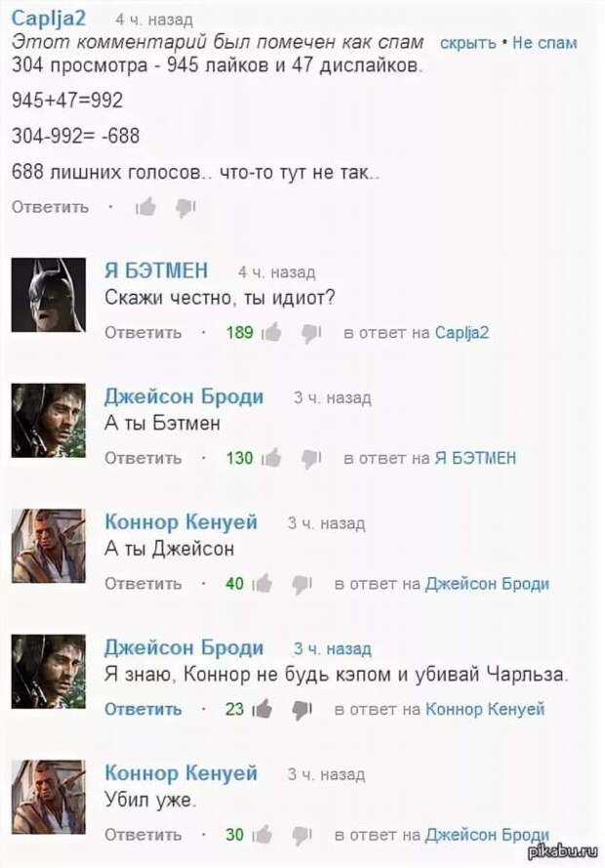Dislike the Caplja2 spam comment
The width and height of the screenshot is (605, 868).
coord(185,208)
